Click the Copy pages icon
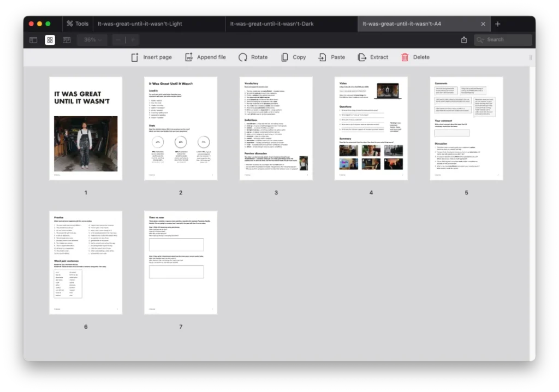559x392 pixels. [284, 57]
